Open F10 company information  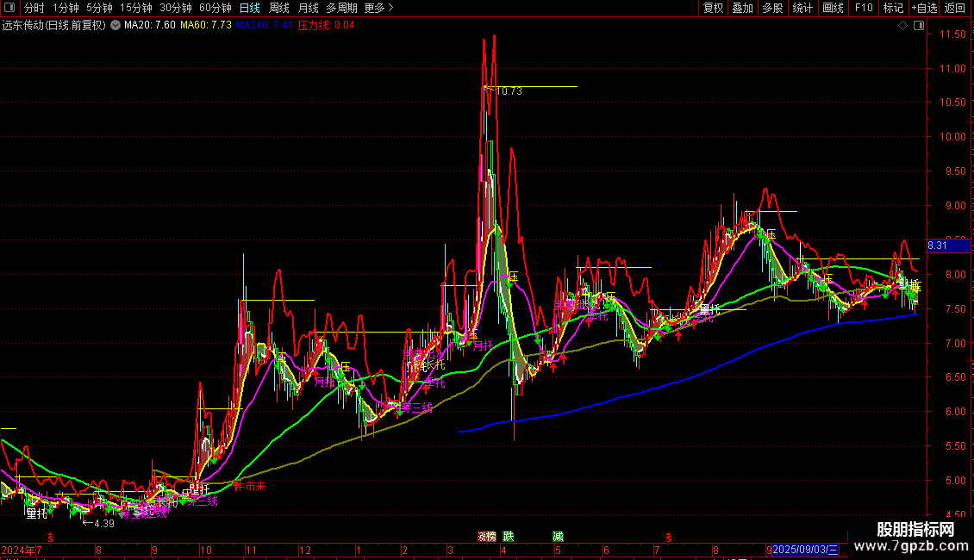pos(864,8)
